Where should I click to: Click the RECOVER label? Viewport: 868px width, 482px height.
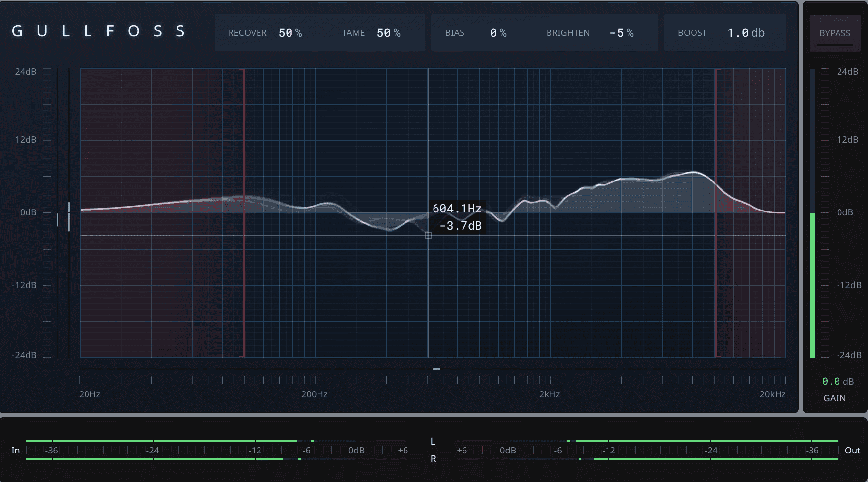tap(247, 33)
